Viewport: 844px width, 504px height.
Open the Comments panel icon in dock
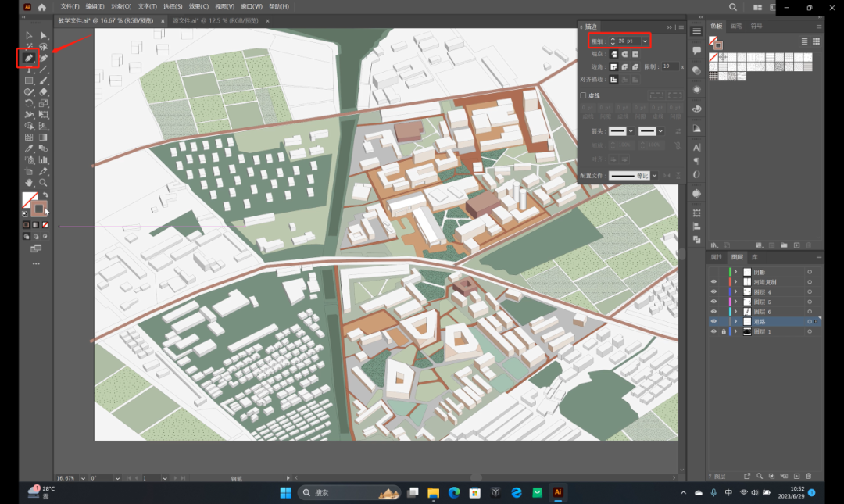point(696,51)
